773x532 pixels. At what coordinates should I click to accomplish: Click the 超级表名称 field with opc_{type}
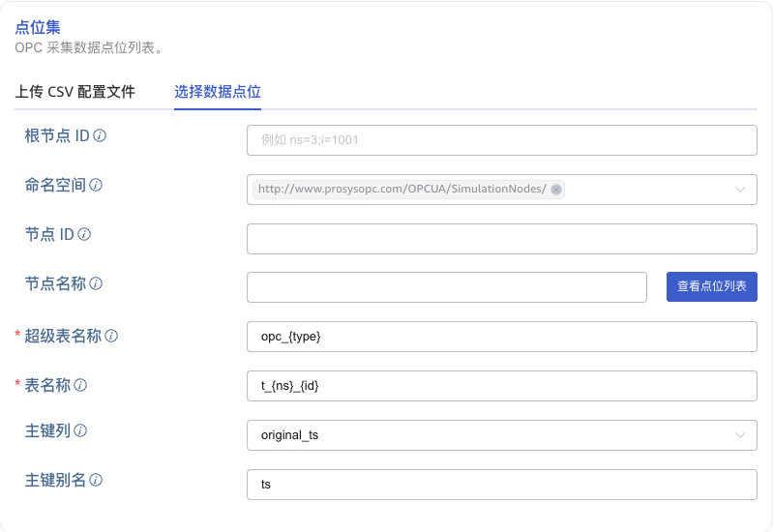(501, 337)
